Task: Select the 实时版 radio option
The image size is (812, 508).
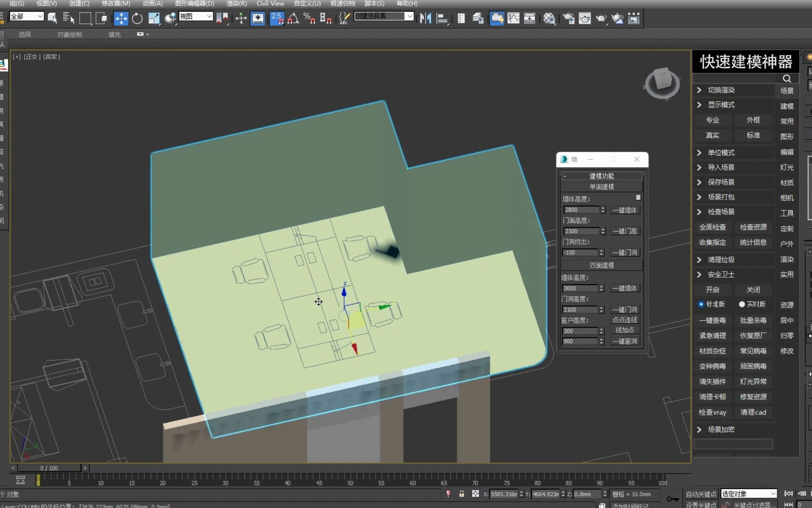Action: [x=742, y=304]
